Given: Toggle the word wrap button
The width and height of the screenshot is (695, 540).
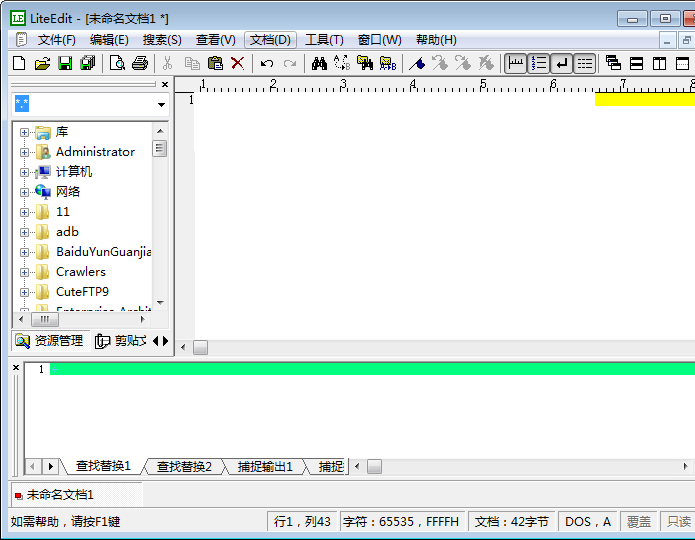Looking at the screenshot, I should pyautogui.click(x=562, y=63).
